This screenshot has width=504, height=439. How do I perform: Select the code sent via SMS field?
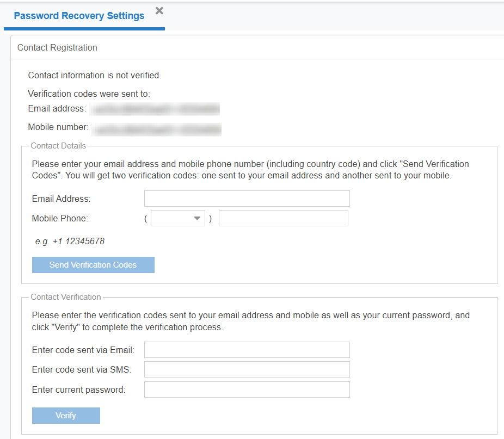[x=247, y=370]
